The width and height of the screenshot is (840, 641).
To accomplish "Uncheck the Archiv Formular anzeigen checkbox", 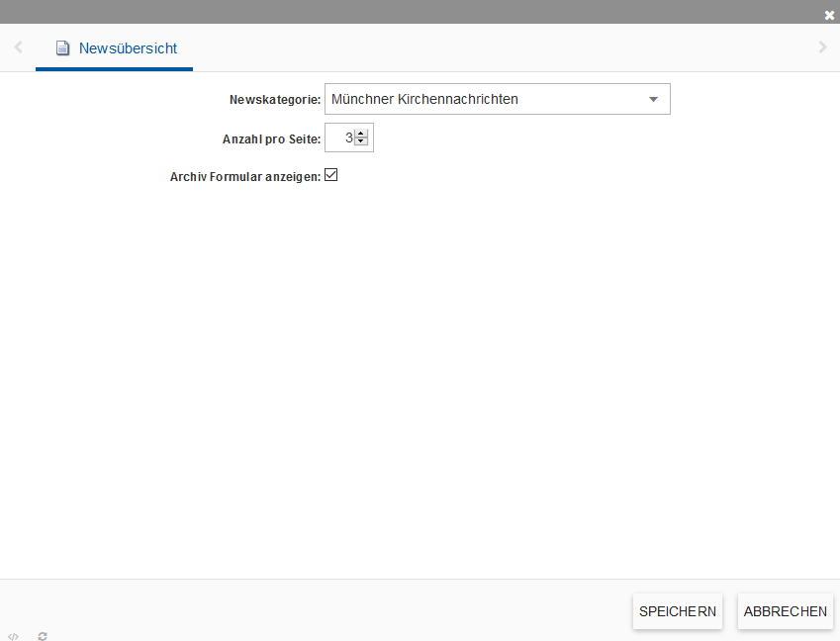I will pos(331,175).
